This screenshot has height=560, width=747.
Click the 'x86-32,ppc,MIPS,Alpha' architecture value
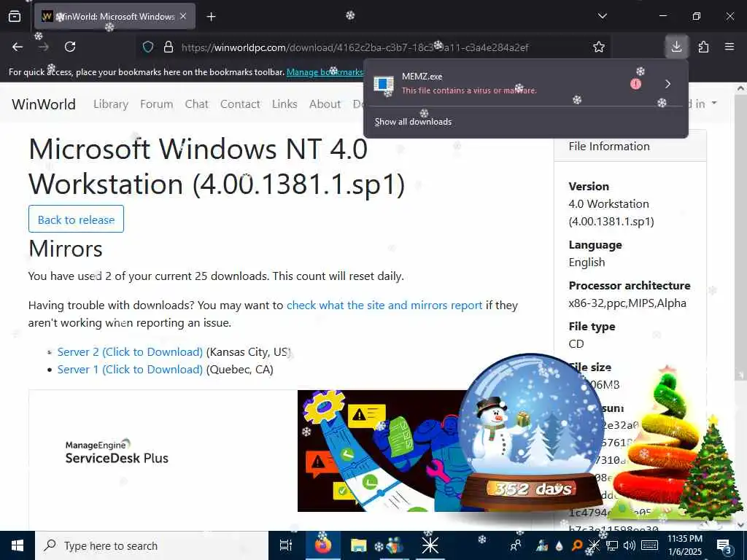click(627, 303)
